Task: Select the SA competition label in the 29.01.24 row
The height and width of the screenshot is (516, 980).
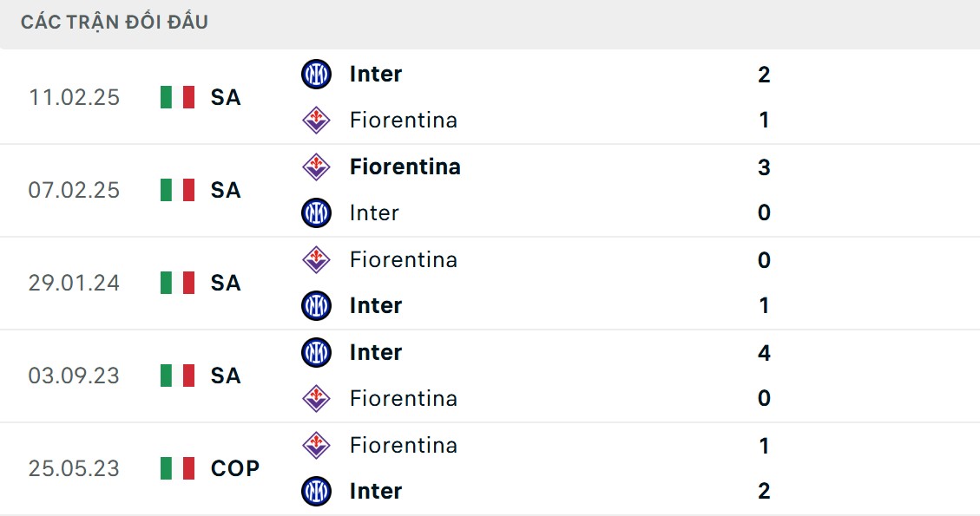Action: click(x=227, y=283)
